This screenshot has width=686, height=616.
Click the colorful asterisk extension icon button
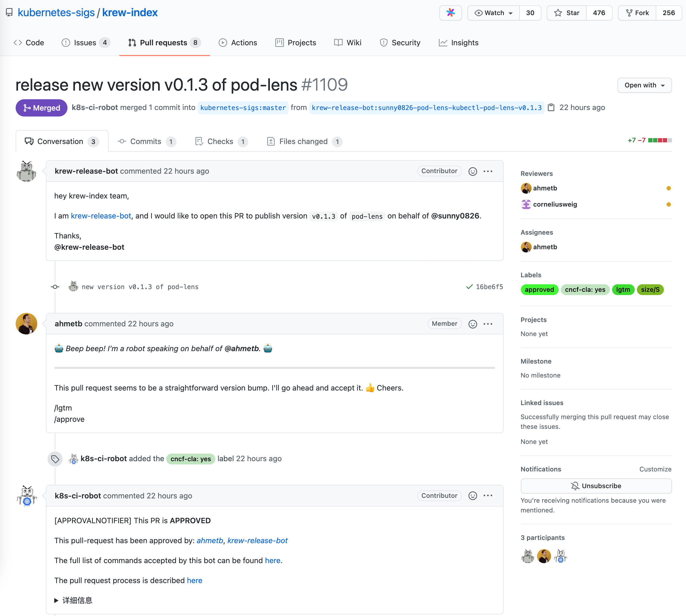[450, 13]
